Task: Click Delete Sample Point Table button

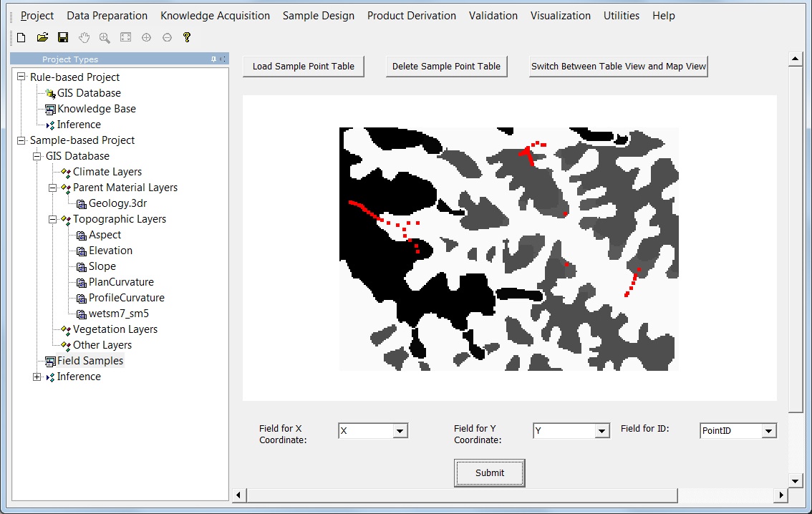Action: click(x=446, y=67)
